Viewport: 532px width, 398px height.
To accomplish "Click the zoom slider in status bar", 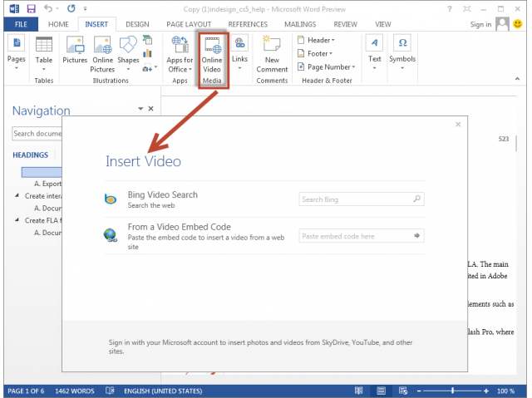I will (x=452, y=391).
